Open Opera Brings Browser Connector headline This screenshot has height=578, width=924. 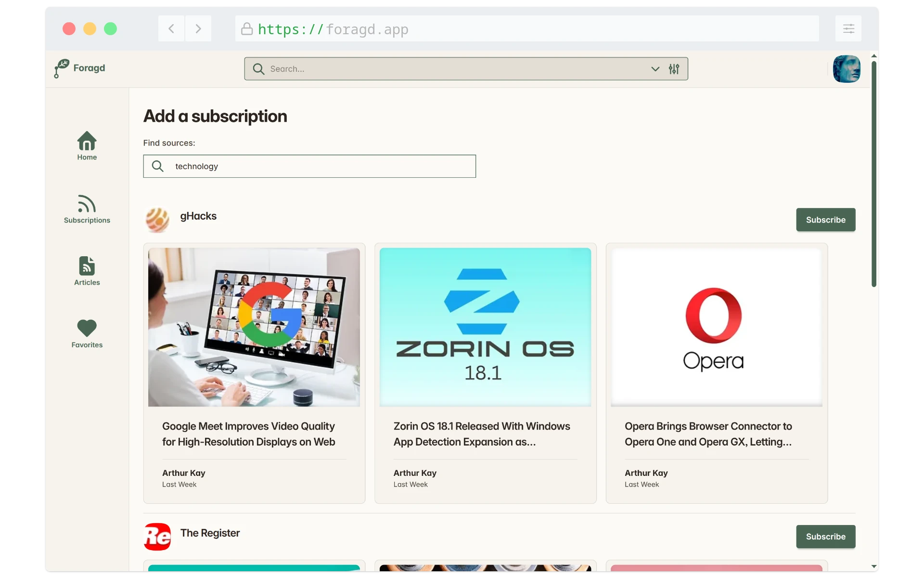708,434
